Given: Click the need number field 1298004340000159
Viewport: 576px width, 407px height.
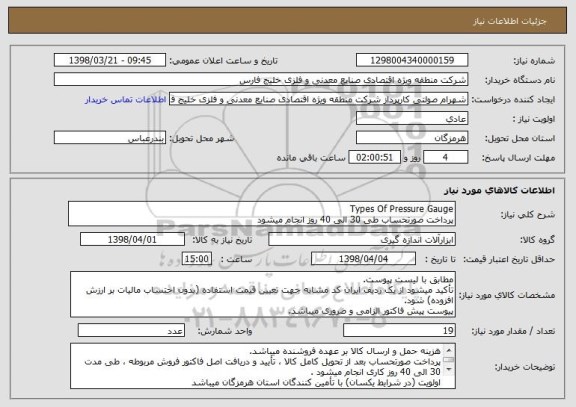Looking at the screenshot, I should coord(412,60).
